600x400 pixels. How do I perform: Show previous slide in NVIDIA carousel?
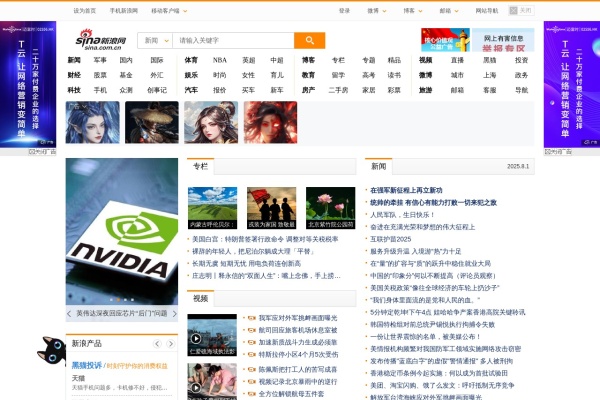tap(69, 314)
